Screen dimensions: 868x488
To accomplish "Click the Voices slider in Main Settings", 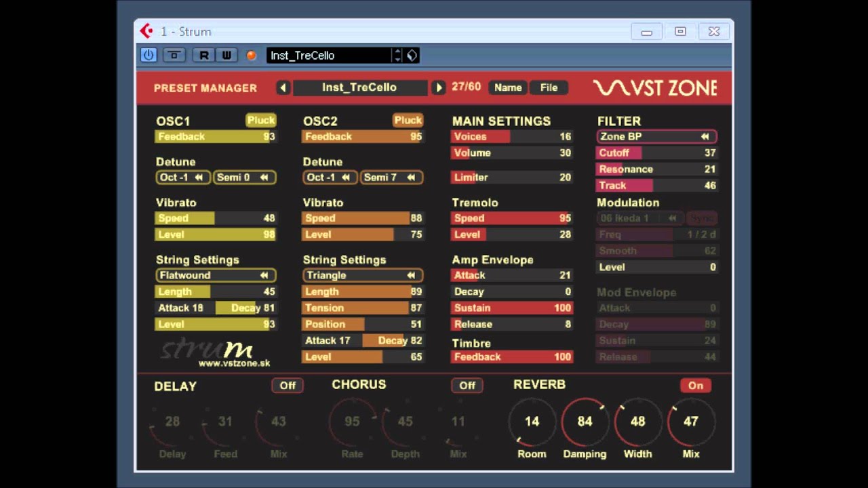I will pyautogui.click(x=512, y=137).
